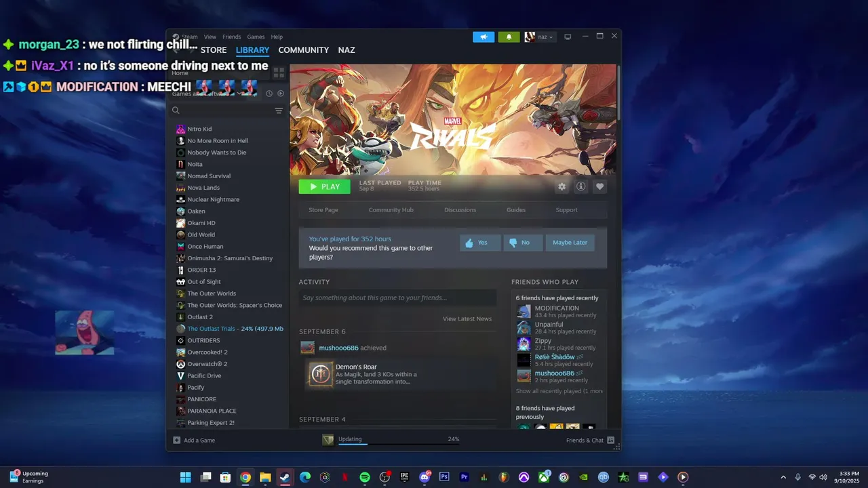Open the library advanced filter icon
The image size is (868, 488).
coord(279,110)
